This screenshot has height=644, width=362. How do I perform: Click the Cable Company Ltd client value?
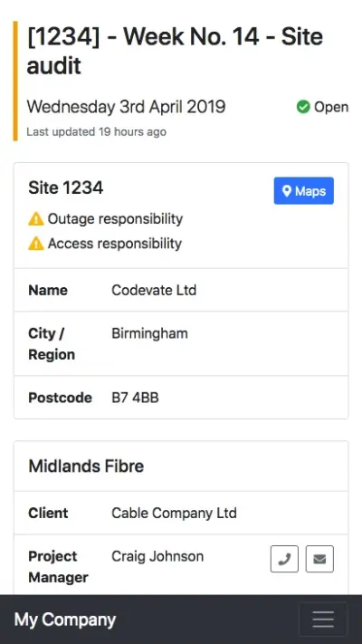coord(174,513)
